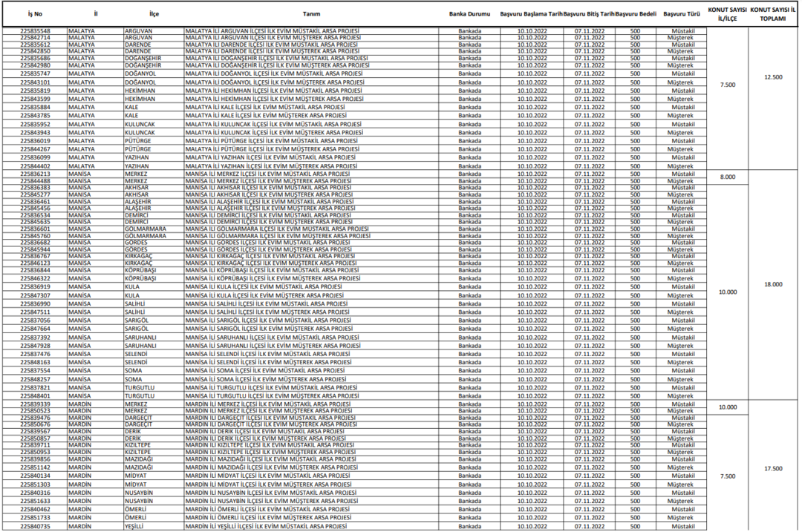Viewport: 802px width, 532px height.
Task: Select the Manisa province total '18.000'
Action: pos(773,284)
